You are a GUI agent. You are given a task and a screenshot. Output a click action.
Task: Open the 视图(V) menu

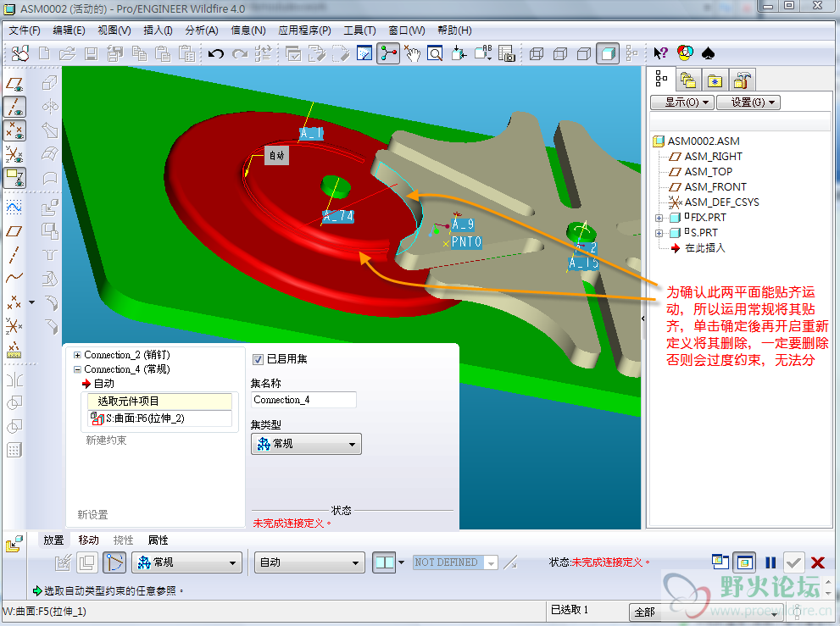point(114,30)
